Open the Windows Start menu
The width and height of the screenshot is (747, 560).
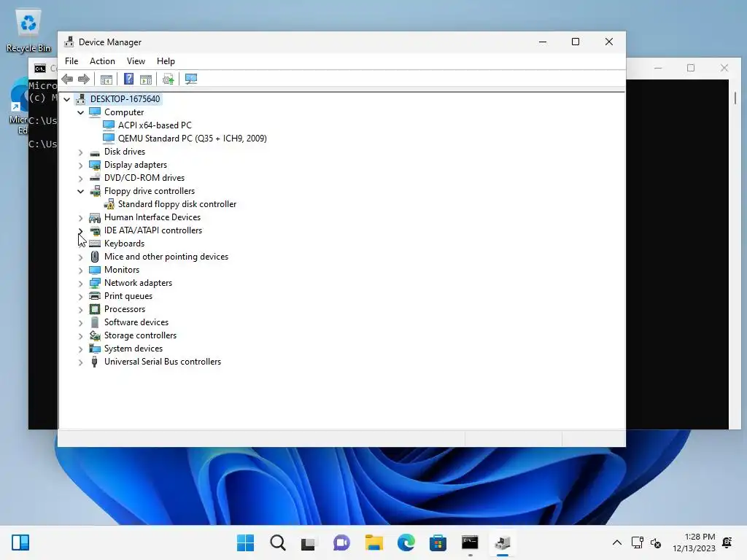(245, 542)
